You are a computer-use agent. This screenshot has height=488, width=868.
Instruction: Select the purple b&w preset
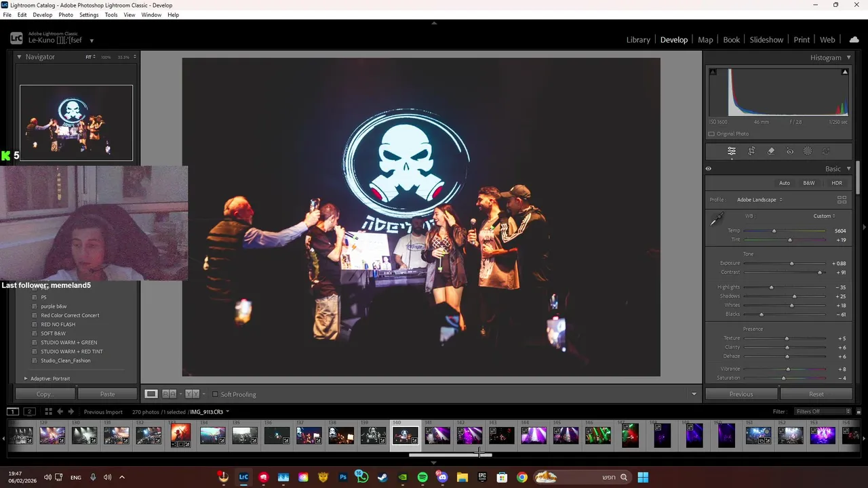pyautogui.click(x=54, y=306)
